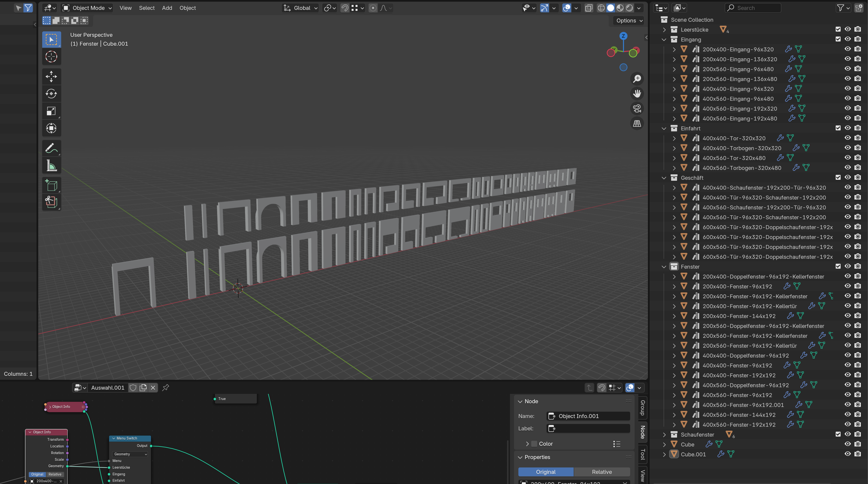Click the pin icon in node editor header
868x484 pixels.
click(166, 387)
